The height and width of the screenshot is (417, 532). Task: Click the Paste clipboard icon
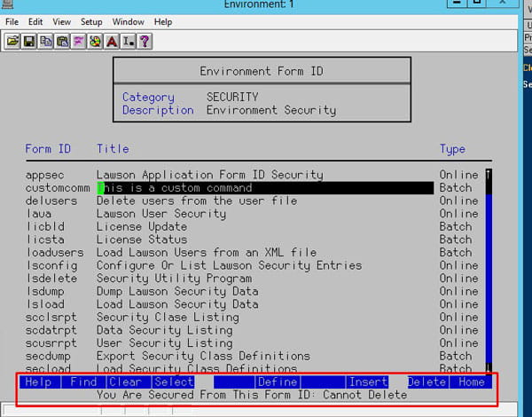tap(62, 42)
